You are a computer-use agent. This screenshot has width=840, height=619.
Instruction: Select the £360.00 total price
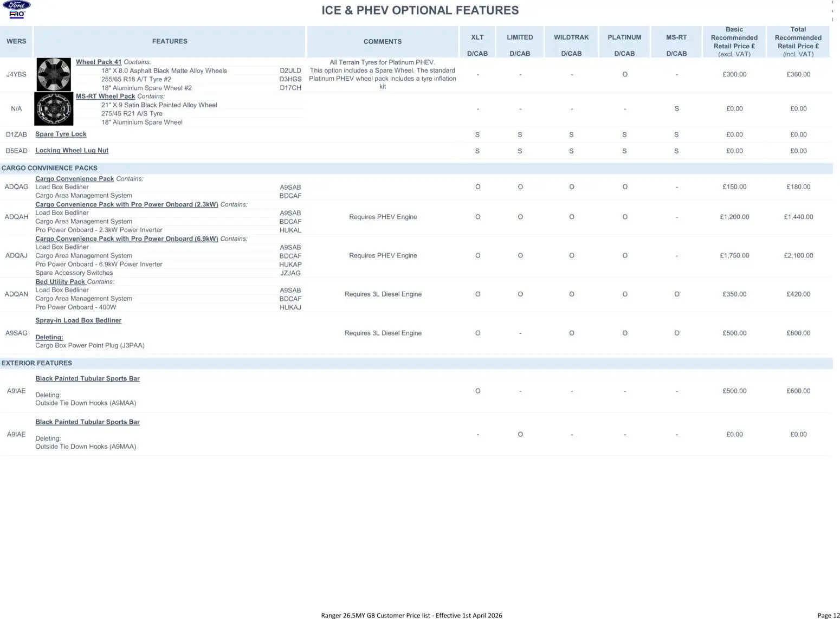798,74
